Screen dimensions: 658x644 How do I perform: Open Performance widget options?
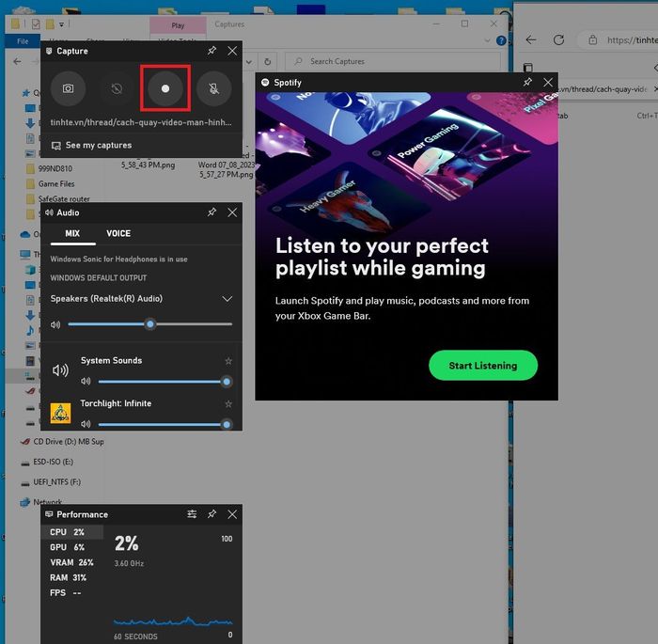point(192,514)
